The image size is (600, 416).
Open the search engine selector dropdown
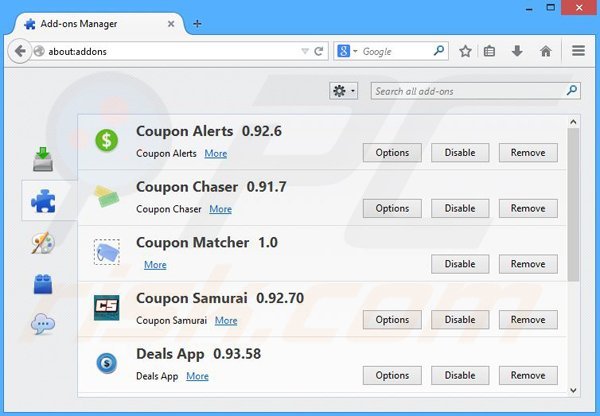pos(347,51)
